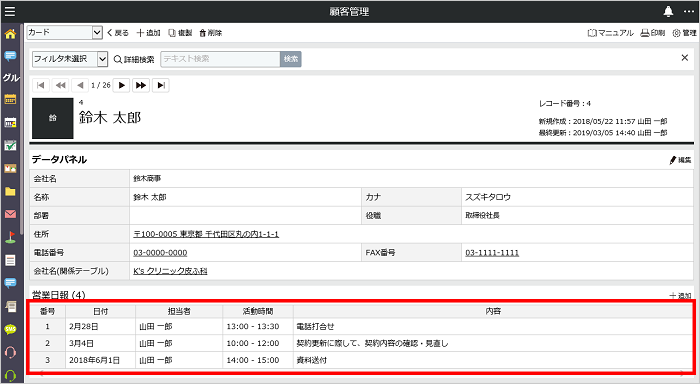Viewport: 700px width, 384px height.
Task: Select the 契約更新に際して report row
Action: pyautogui.click(x=362, y=343)
